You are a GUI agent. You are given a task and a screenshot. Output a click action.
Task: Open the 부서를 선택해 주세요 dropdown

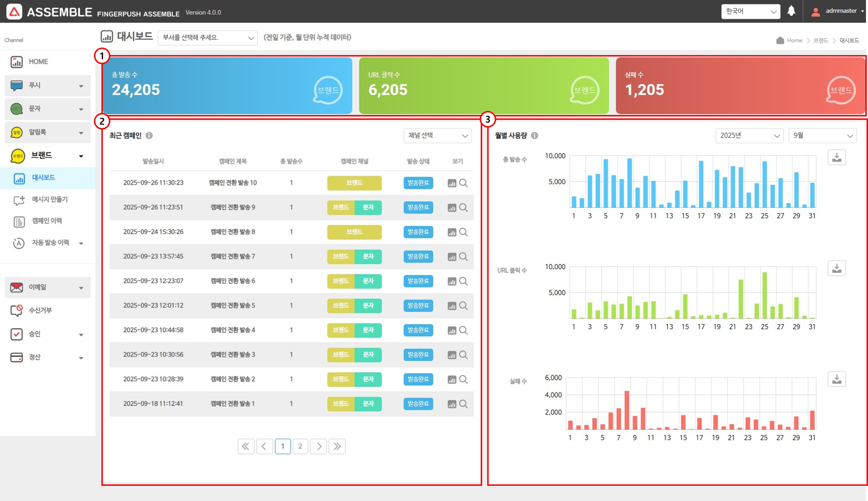(207, 38)
